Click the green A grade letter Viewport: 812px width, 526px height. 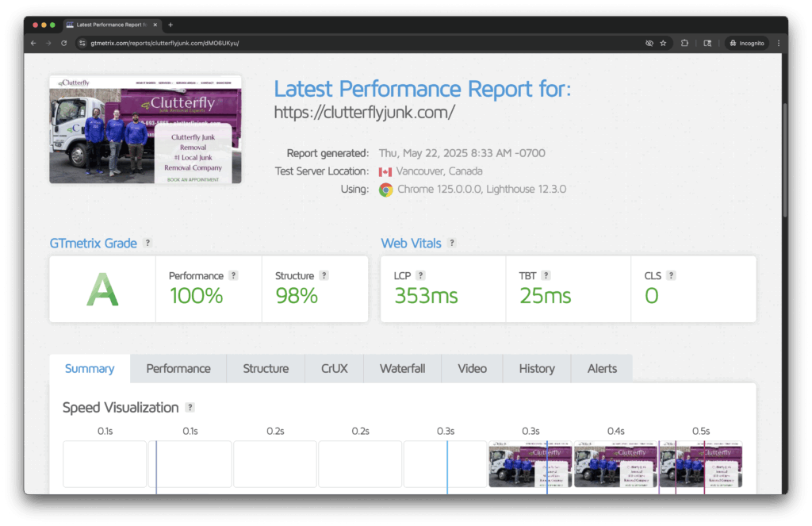point(102,289)
